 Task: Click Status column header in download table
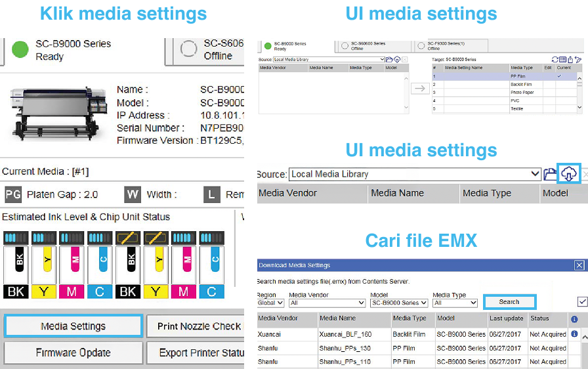click(x=547, y=318)
